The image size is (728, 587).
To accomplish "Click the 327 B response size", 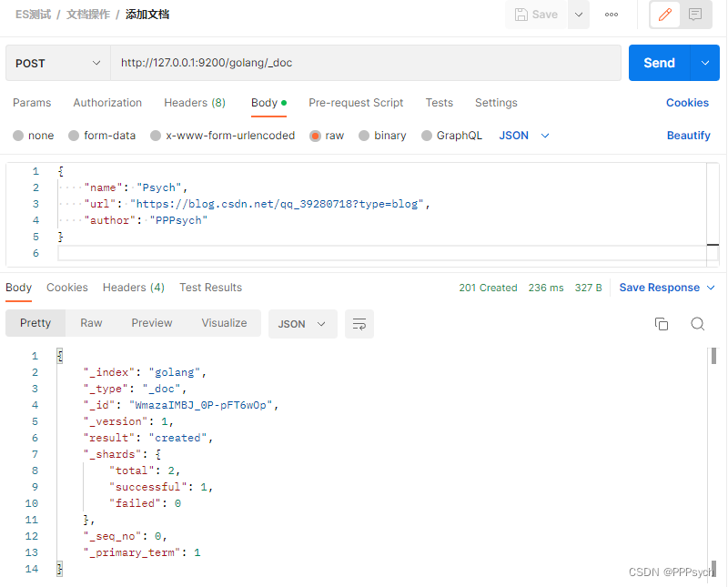I will [x=588, y=288].
